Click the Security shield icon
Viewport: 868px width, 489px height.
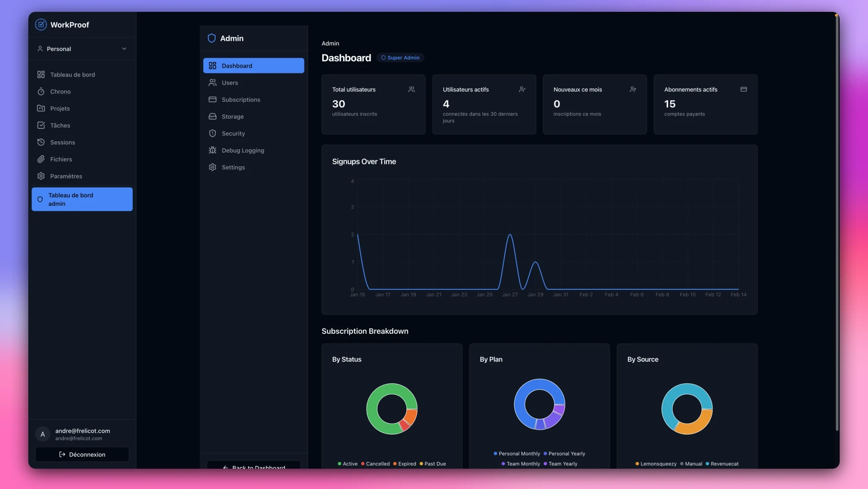point(213,133)
